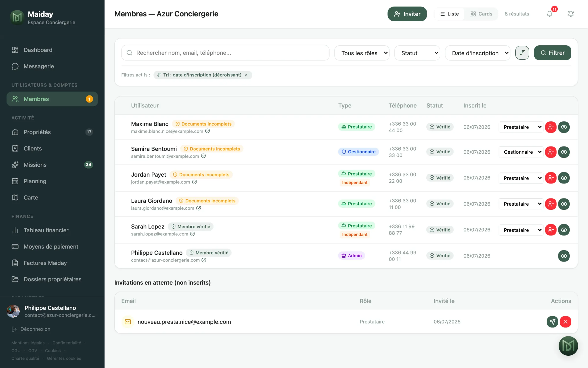
Task: View Jordan Payet details eye icon
Action: [x=564, y=178]
